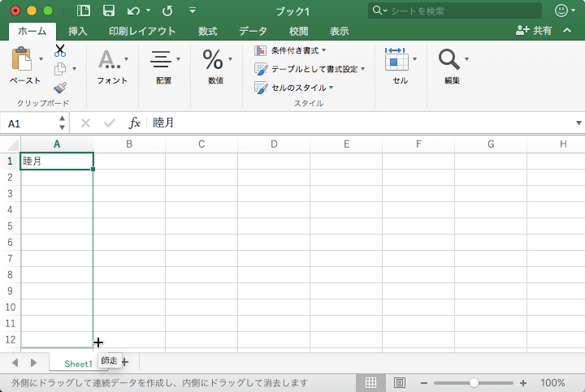Open Customize Quick Access Toolbar dropdown
Viewport: 585px width, 392px height.
[x=193, y=11]
